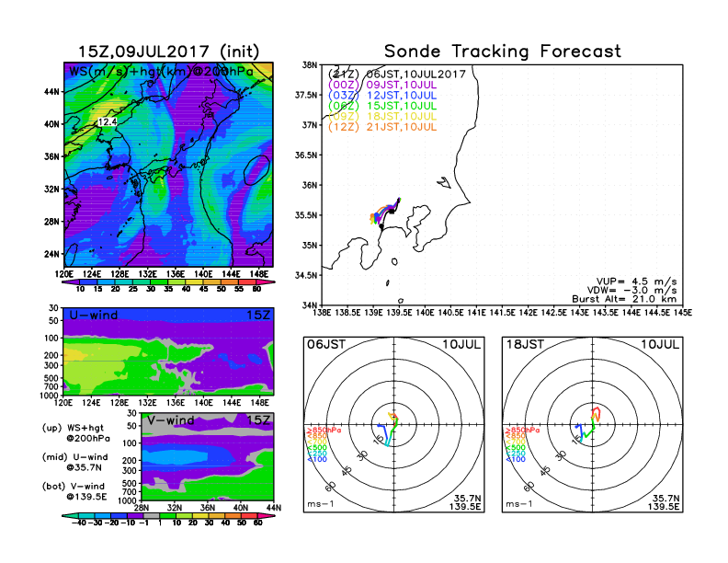
Task: Click "ms-1" unit in the 06JST hodograph
Action: 321,504
